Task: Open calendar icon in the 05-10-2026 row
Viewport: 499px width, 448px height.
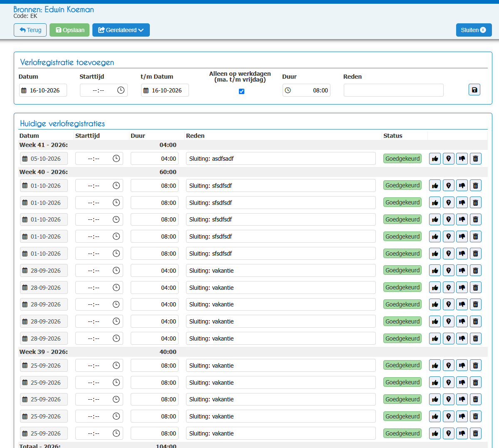Action: (25, 159)
